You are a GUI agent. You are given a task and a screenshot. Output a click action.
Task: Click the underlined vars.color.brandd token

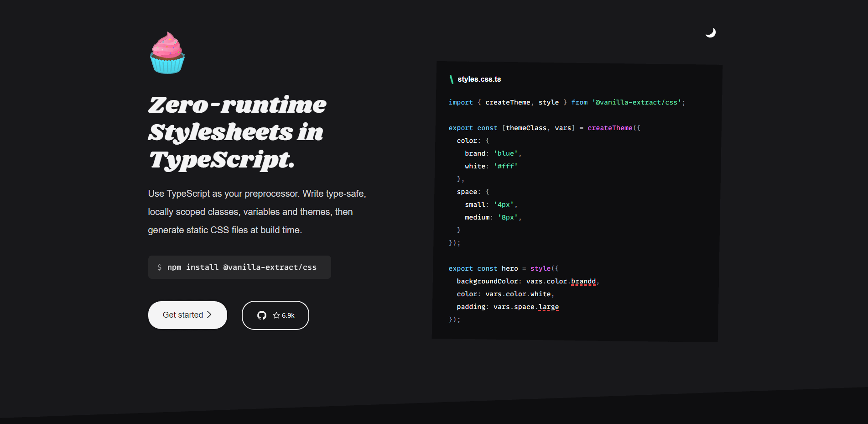583,281
